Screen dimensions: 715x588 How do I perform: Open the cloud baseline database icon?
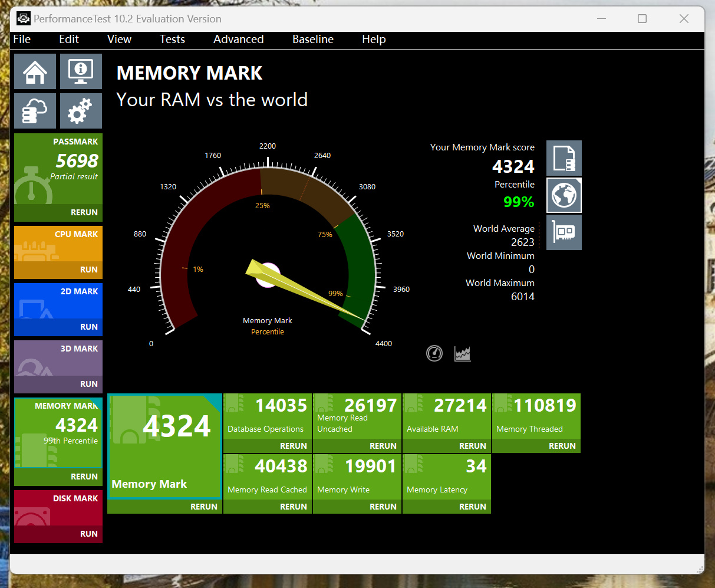click(x=35, y=111)
